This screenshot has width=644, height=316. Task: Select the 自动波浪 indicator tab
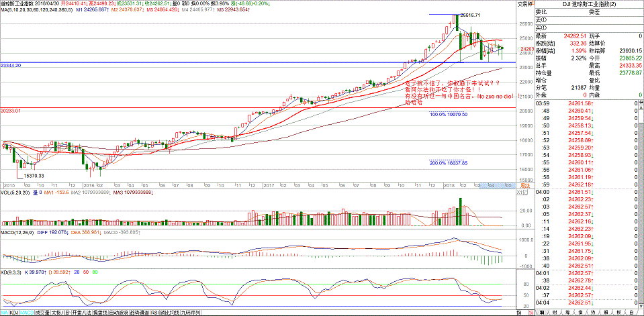point(118,313)
